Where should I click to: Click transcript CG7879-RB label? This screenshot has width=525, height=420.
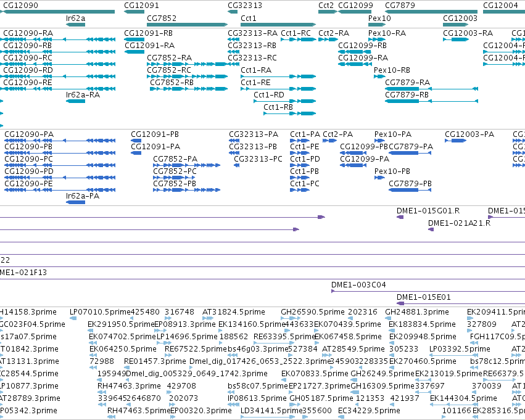coord(407,95)
